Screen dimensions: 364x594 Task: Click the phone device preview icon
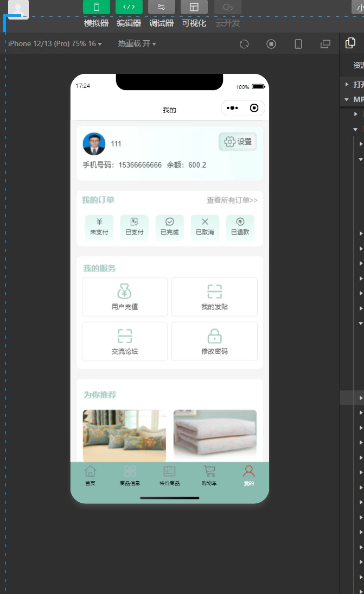pyautogui.click(x=298, y=44)
